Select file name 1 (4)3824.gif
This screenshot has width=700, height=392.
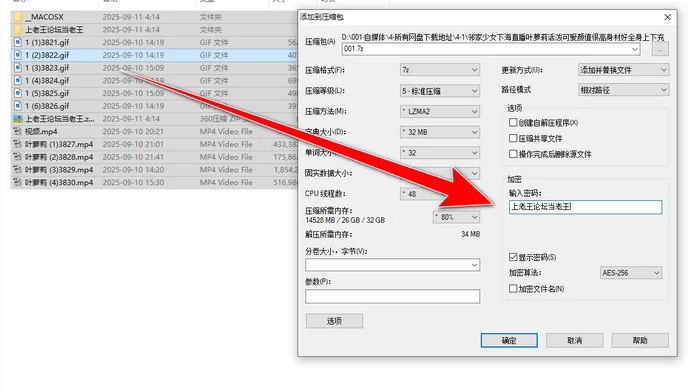click(47, 80)
